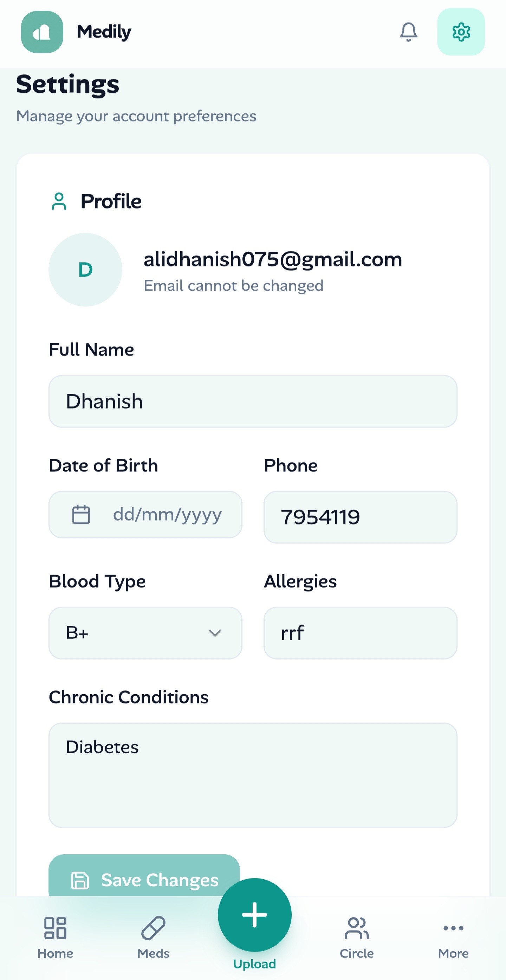Click the Blood Type chevron arrow
This screenshot has height=980, width=506.
[x=215, y=633]
